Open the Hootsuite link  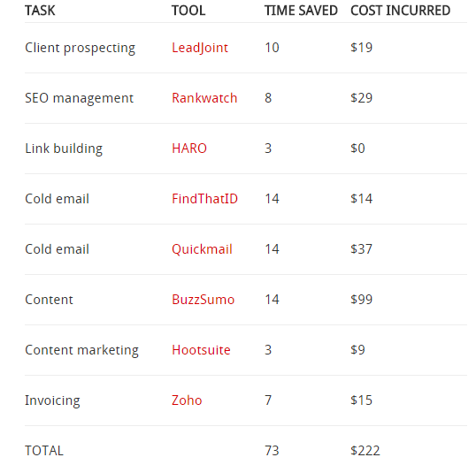(201, 350)
